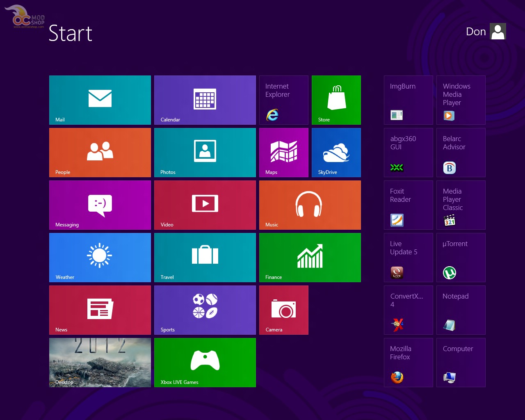Open the Maps tile
Viewport: 525px width, 420px height.
[284, 153]
